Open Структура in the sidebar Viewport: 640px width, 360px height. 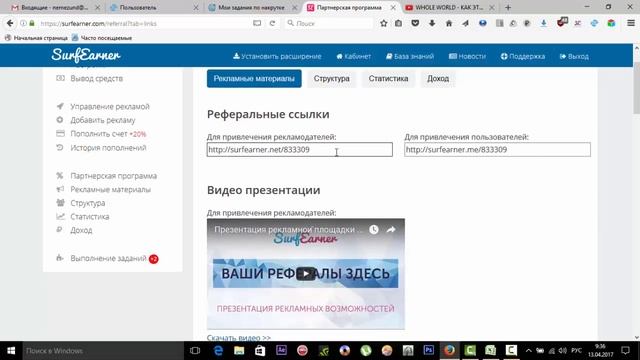87,203
